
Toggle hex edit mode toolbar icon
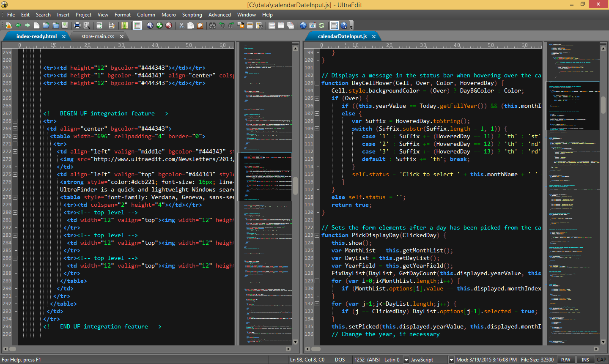(112, 25)
